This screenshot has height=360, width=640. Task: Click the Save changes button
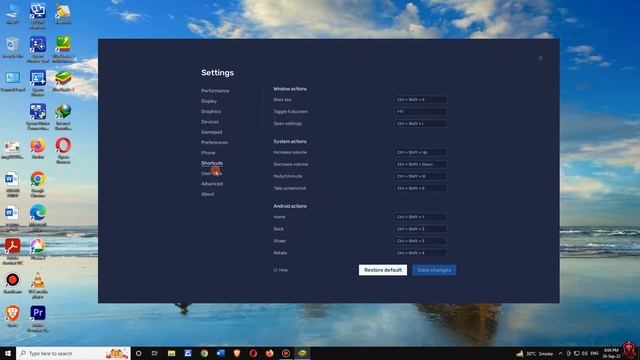pos(434,270)
